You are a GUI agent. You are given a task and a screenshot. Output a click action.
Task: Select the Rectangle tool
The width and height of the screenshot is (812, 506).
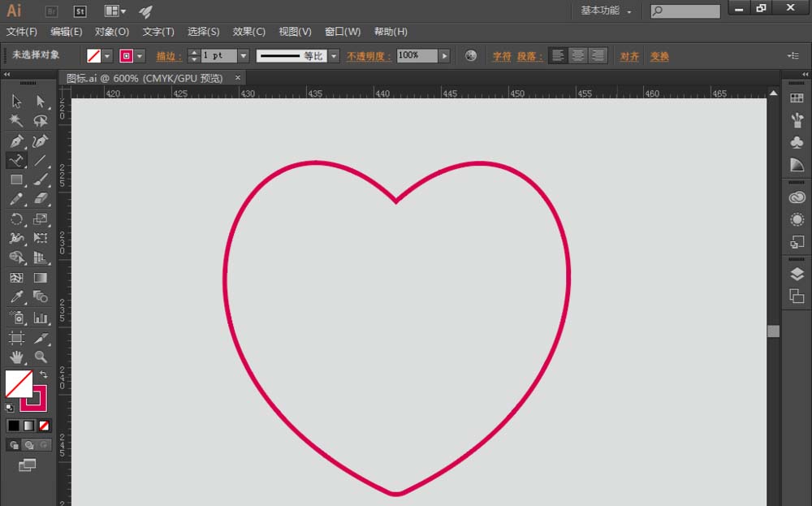click(x=16, y=179)
